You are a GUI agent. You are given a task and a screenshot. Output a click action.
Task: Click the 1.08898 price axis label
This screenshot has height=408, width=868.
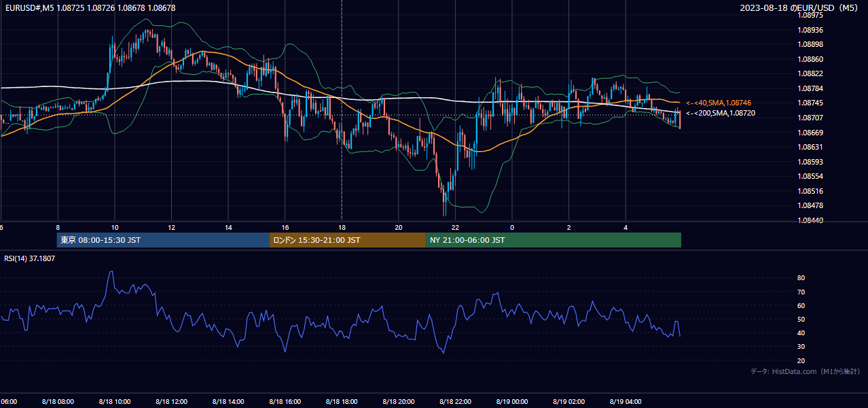pyautogui.click(x=810, y=44)
